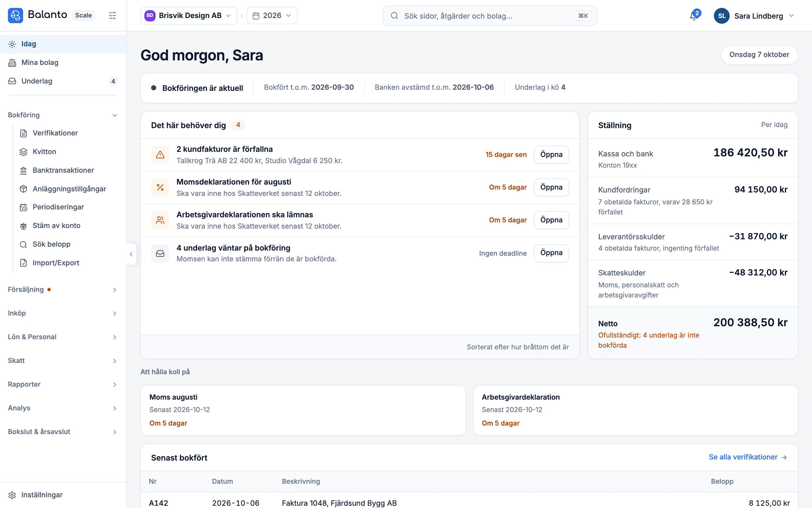Click the Import/Export file icon
Image resolution: width=812 pixels, height=508 pixels.
click(23, 263)
